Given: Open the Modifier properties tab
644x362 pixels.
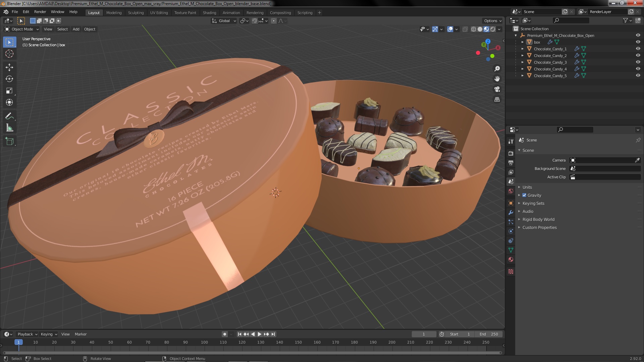Looking at the screenshot, I should tap(511, 213).
